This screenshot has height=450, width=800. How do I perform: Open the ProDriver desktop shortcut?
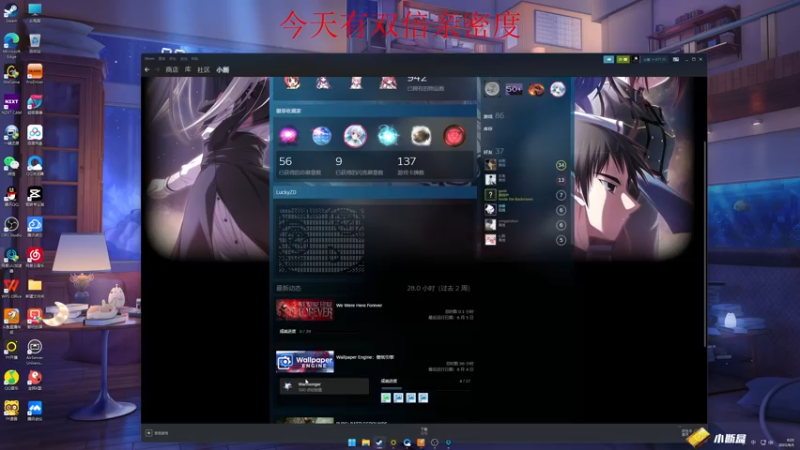point(35,73)
